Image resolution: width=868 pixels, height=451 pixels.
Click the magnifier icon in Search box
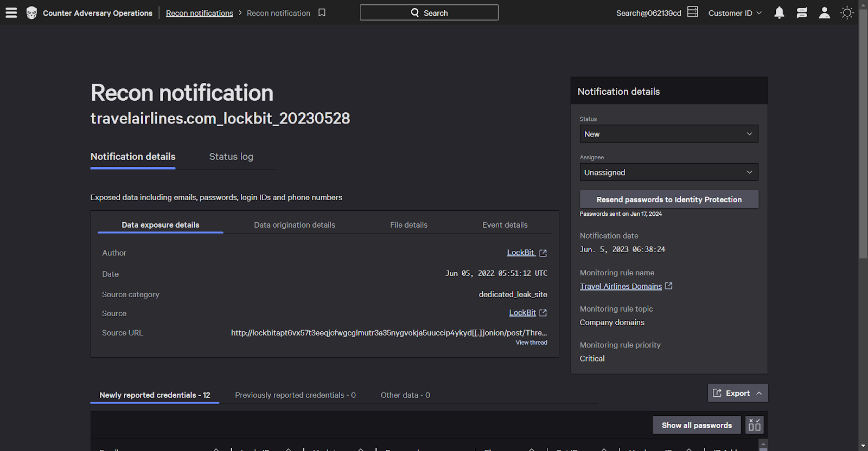(415, 12)
